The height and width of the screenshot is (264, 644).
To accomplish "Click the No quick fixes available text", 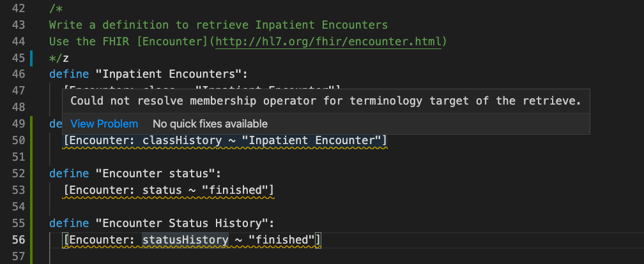I will click(x=210, y=124).
